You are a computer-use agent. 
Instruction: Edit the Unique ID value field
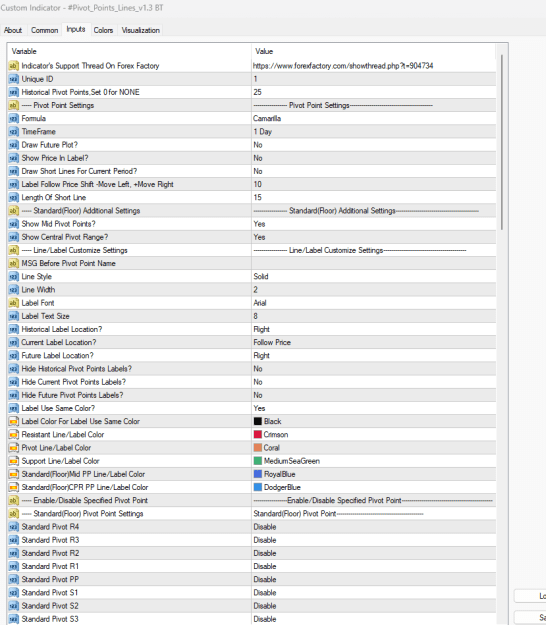[x=374, y=79]
